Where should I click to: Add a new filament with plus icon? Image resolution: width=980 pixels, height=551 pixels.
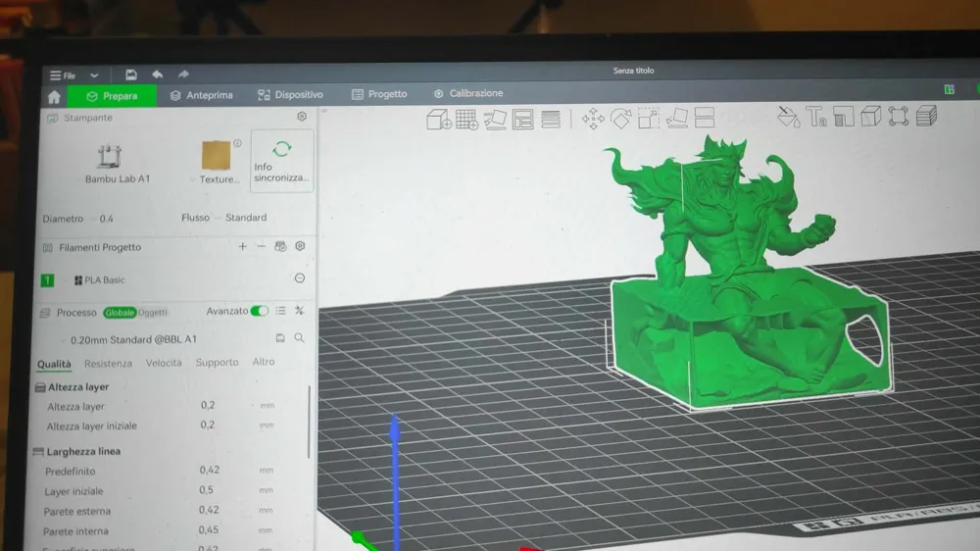pos(242,246)
